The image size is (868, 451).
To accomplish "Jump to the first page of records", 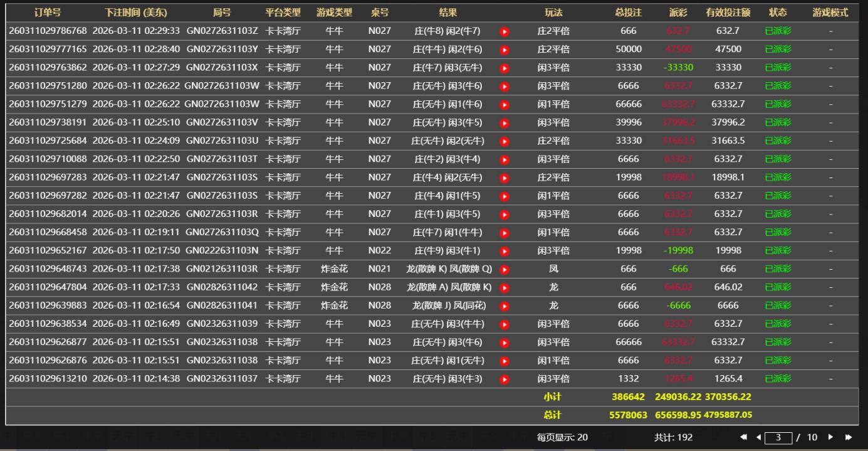I will [x=744, y=437].
